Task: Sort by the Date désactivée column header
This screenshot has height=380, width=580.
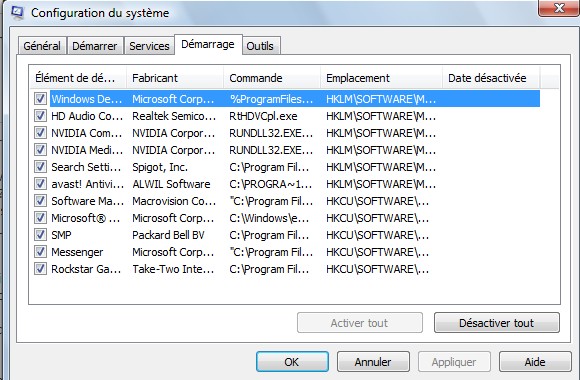Action: coord(491,78)
